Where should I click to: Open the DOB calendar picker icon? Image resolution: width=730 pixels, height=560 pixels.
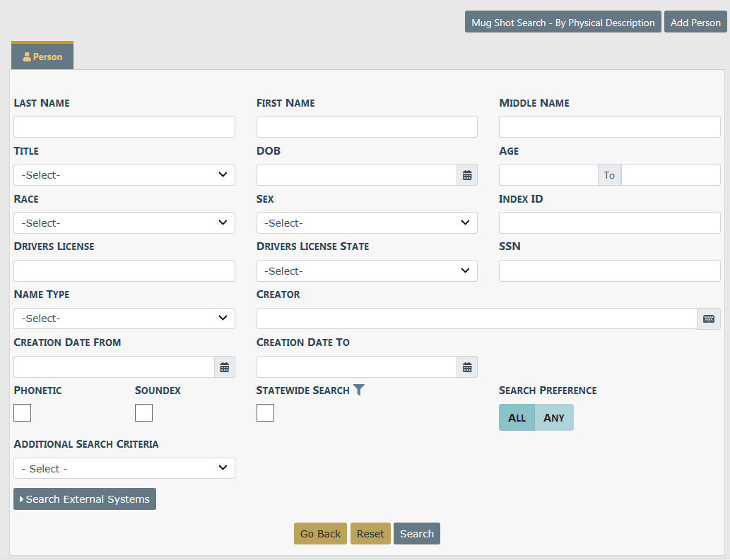(x=467, y=175)
